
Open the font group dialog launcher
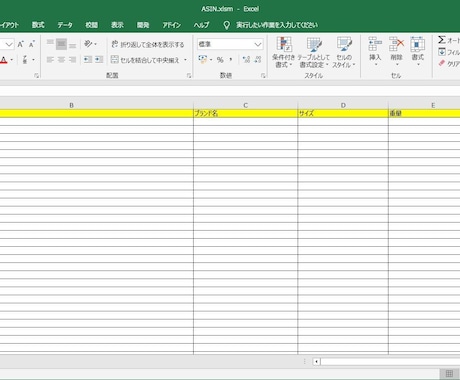(x=36, y=76)
